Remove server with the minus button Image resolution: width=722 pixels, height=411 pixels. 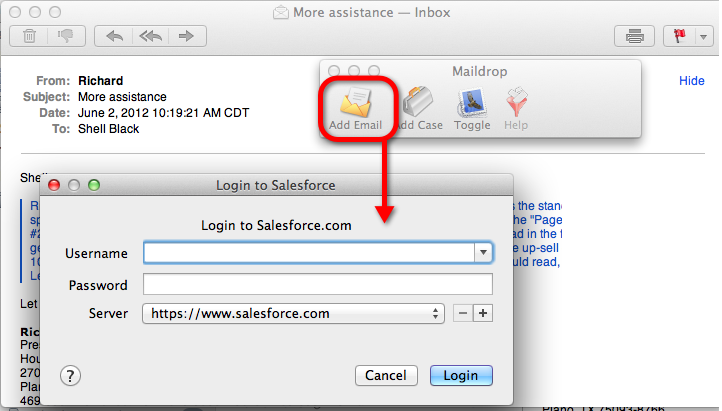[x=463, y=313]
